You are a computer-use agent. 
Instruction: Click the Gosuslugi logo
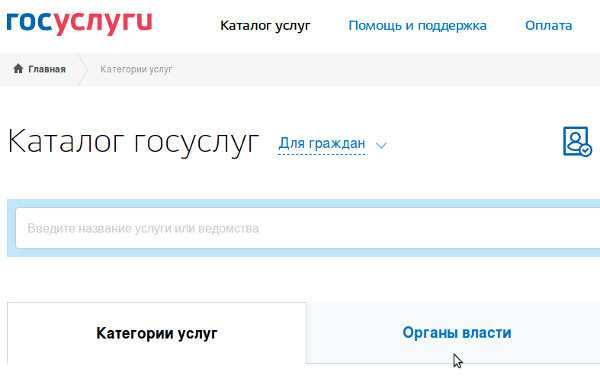(x=79, y=23)
